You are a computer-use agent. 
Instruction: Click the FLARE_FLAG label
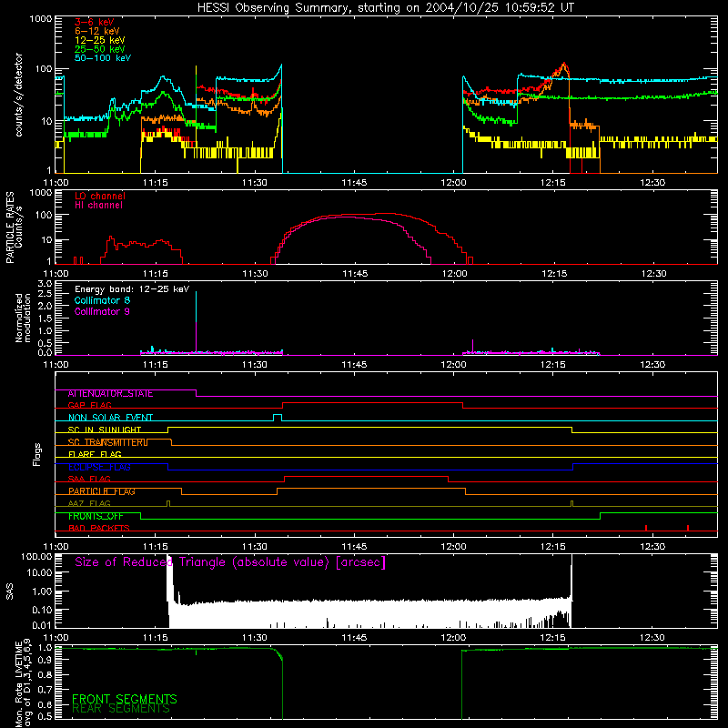click(95, 454)
